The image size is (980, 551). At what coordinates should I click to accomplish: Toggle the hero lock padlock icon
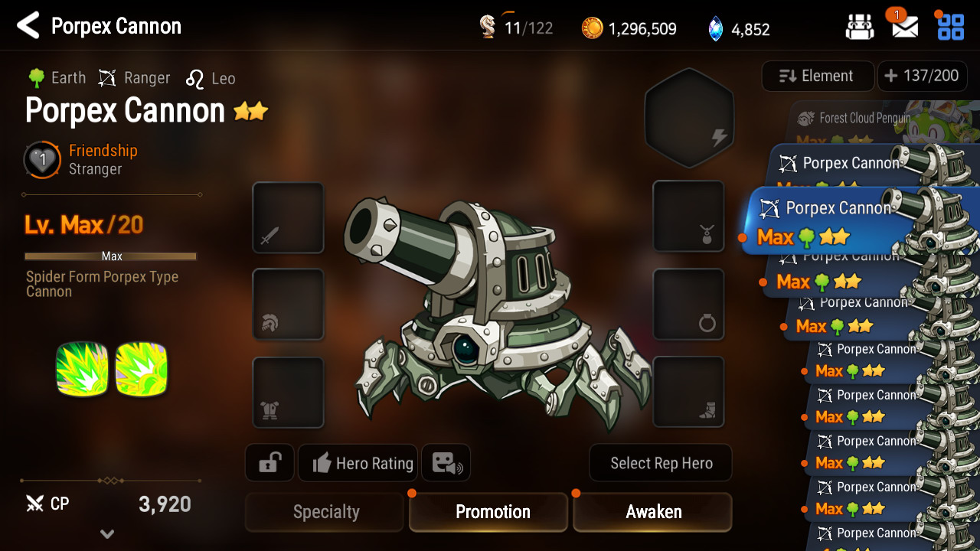pyautogui.click(x=269, y=463)
